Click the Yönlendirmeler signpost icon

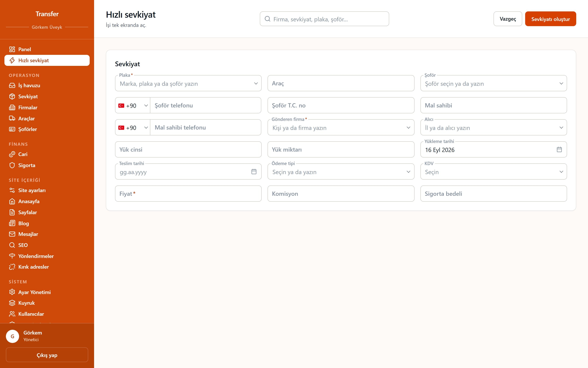(x=12, y=256)
